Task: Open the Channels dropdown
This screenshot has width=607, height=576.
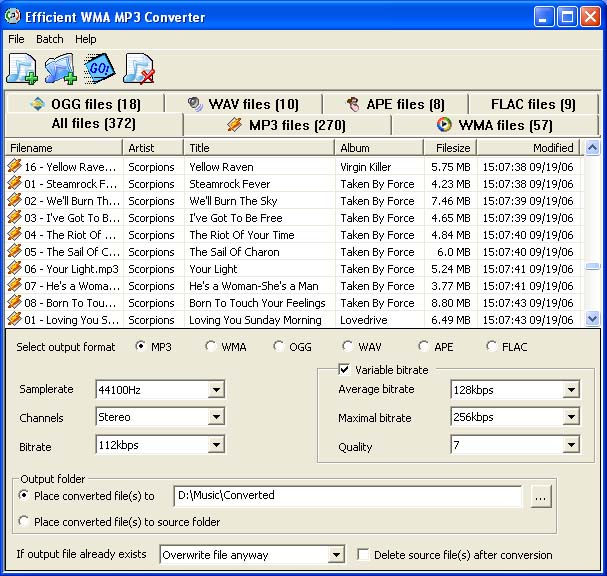Action: (216, 417)
